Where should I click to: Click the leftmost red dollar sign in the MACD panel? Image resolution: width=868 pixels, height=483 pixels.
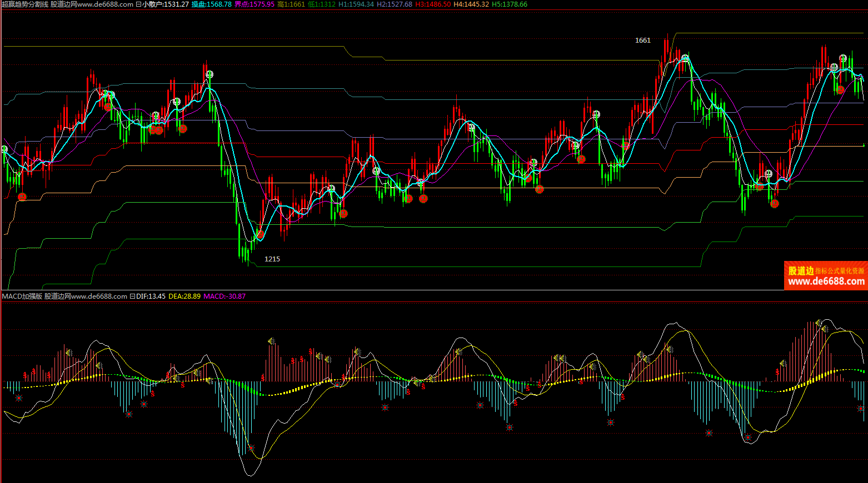coord(25,375)
